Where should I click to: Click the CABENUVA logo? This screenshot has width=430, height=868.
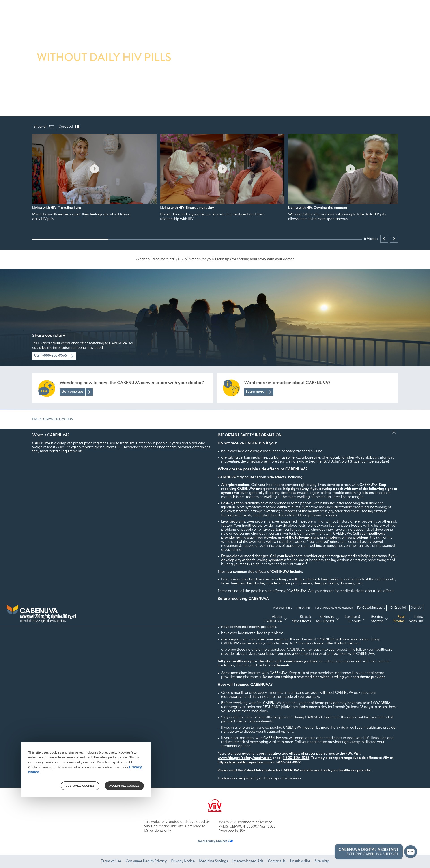click(41, 613)
